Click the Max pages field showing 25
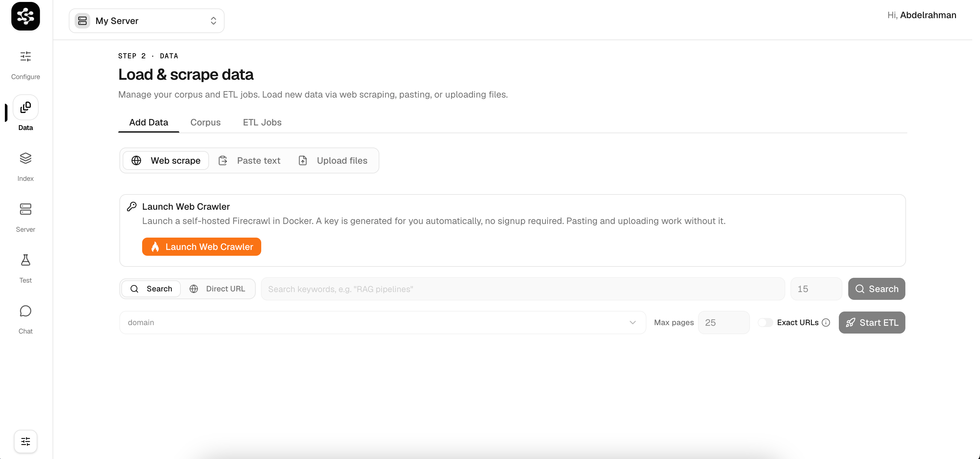The width and height of the screenshot is (980, 459). [x=724, y=323]
